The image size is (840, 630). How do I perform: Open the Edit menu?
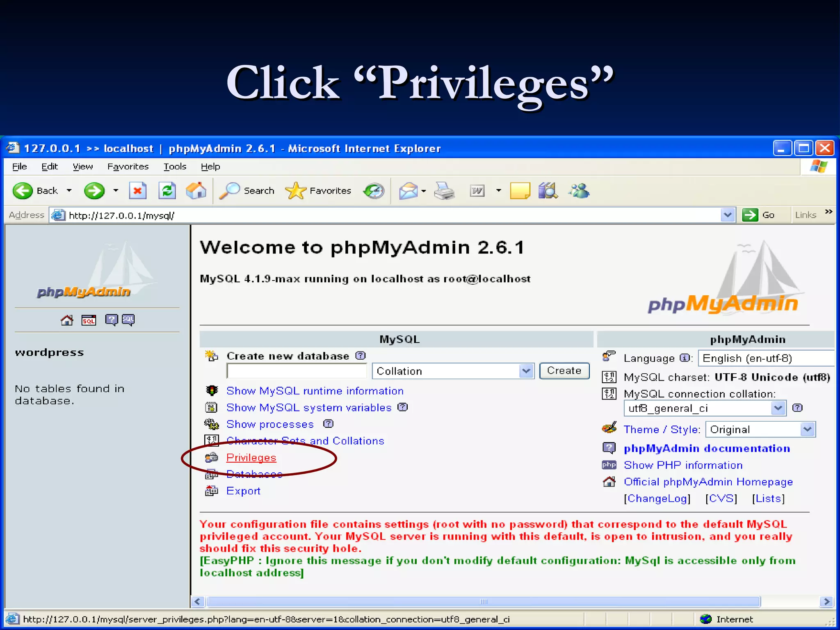tap(50, 167)
